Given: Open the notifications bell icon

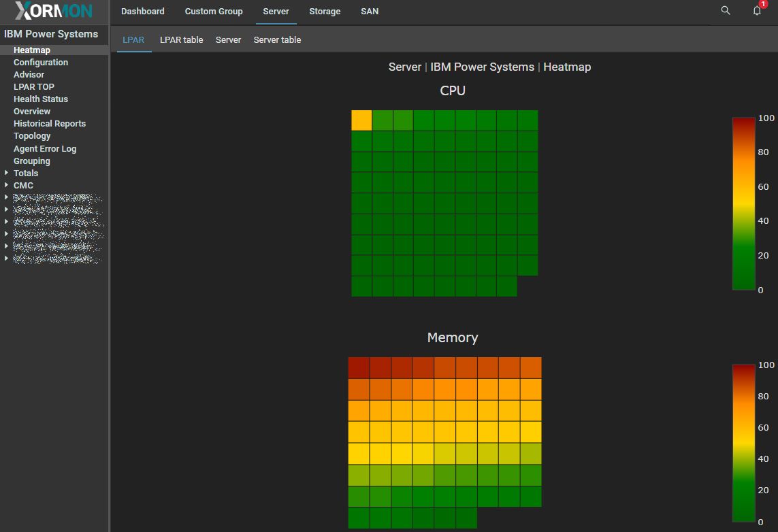Looking at the screenshot, I should 757,11.
